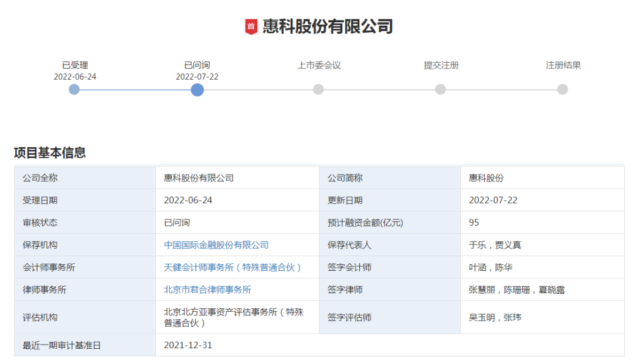Click the 公司全称 label cell
The width and height of the screenshot is (633, 364).
pos(85,178)
